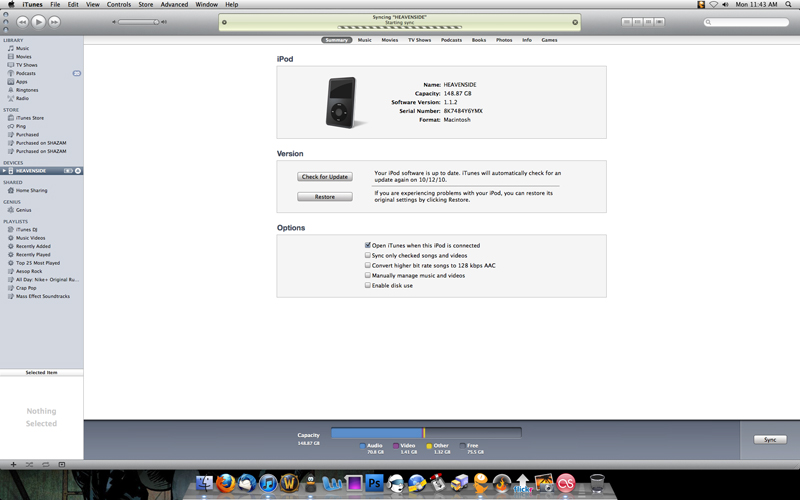Switch to the Podcasts tab

(452, 40)
